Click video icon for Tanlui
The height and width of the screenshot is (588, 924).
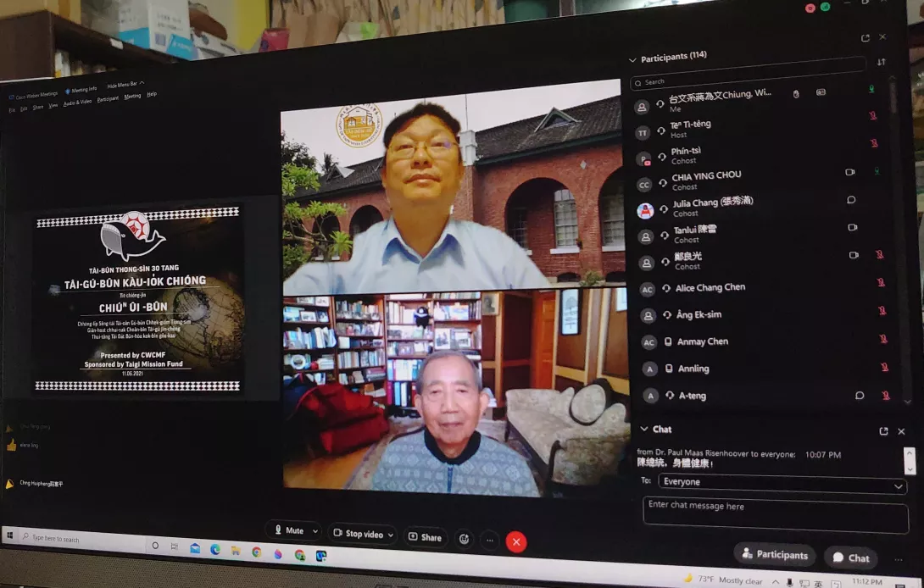coord(852,227)
